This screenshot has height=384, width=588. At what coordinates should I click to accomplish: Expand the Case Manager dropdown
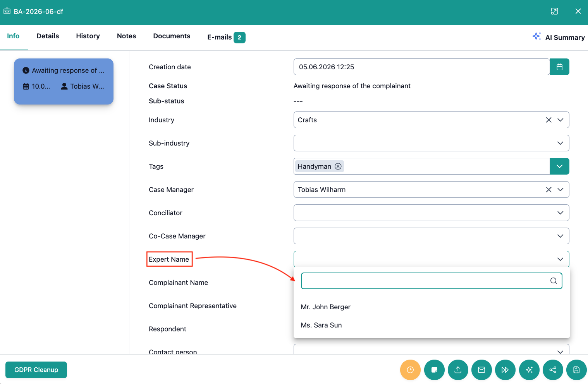point(560,190)
